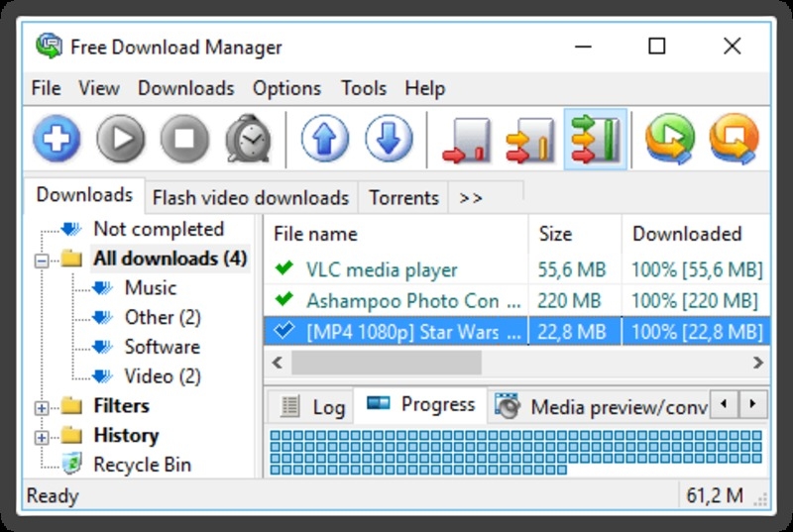This screenshot has width=793, height=532.
Task: Select medium traffic mode yellow arrow icon
Action: point(530,141)
